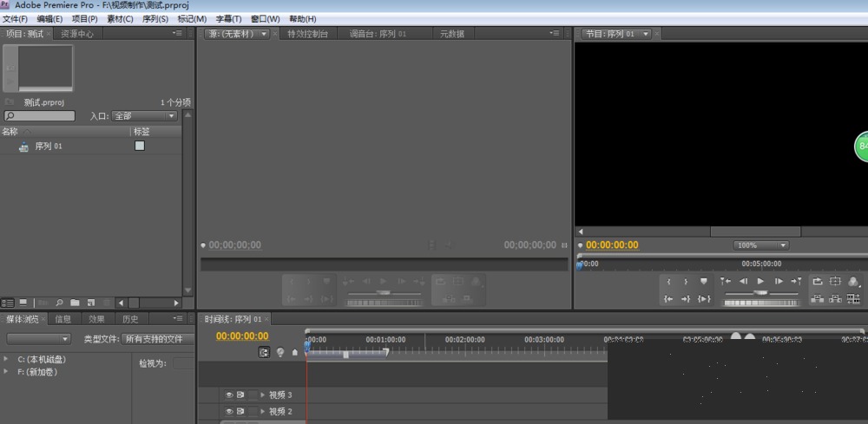
Task: Open Media Browser directory dropdown
Action: click(39, 339)
